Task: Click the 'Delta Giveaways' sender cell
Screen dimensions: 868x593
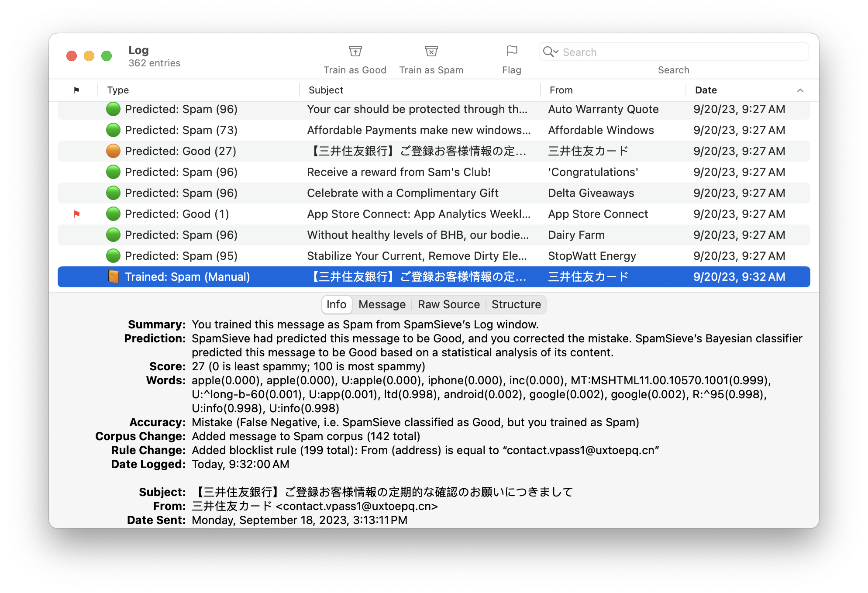Action: tap(591, 193)
